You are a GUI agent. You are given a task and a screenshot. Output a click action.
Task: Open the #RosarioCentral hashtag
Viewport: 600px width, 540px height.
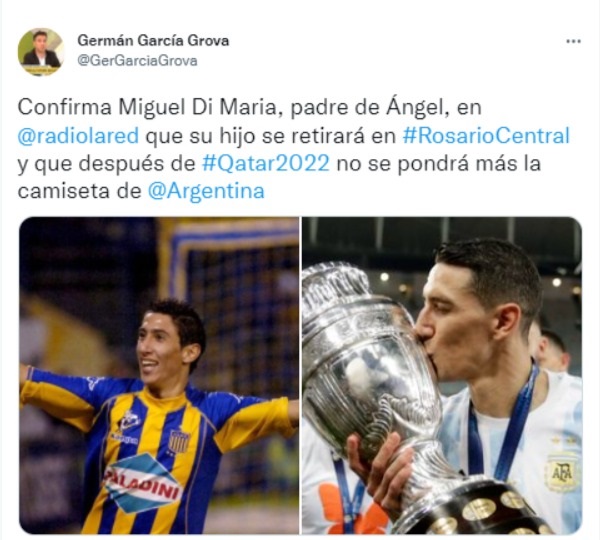pyautogui.click(x=486, y=136)
